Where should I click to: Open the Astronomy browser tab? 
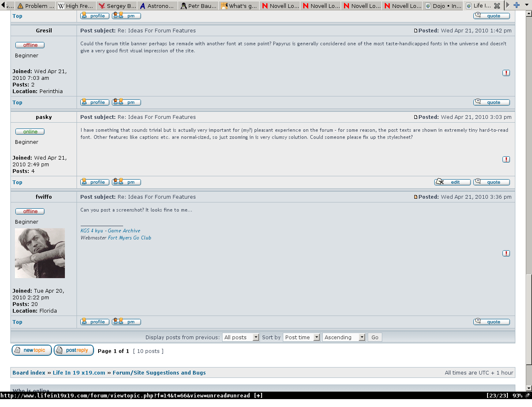[x=157, y=5]
